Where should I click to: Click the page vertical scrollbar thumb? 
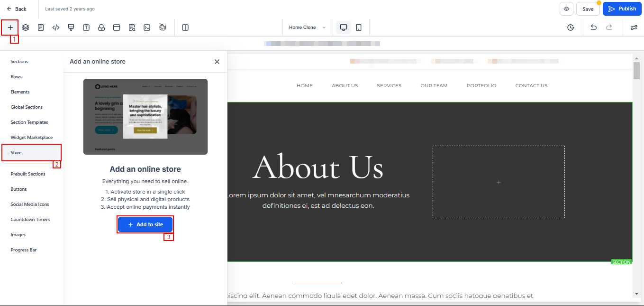pos(636,71)
